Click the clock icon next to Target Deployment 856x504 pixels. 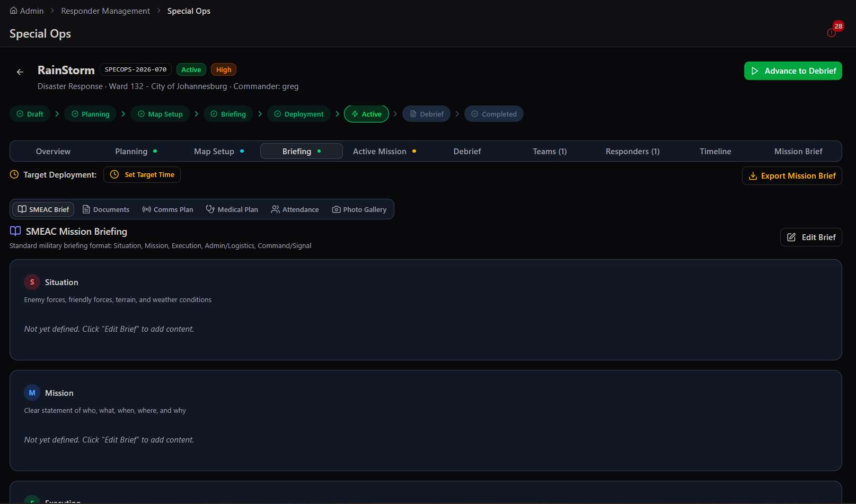14,174
